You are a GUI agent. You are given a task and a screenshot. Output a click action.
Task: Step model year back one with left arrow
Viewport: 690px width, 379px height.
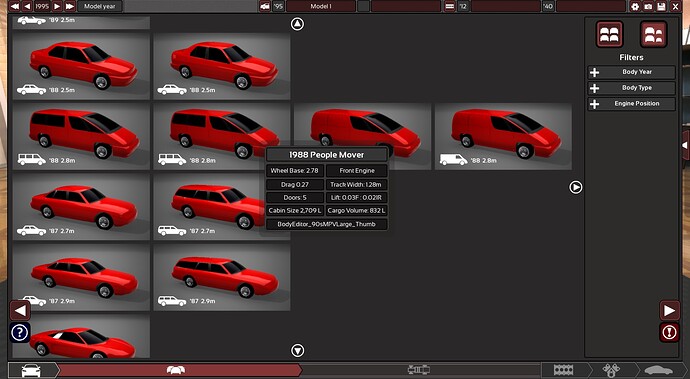tap(27, 6)
